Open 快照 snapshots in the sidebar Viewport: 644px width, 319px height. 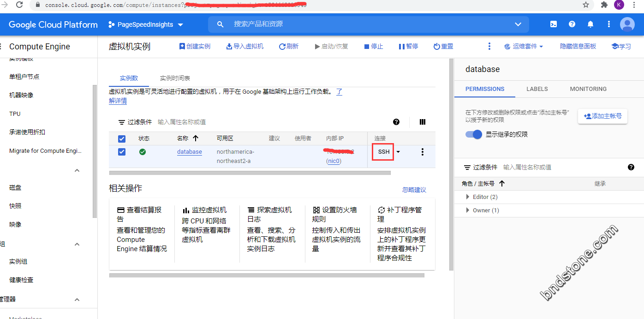point(15,206)
